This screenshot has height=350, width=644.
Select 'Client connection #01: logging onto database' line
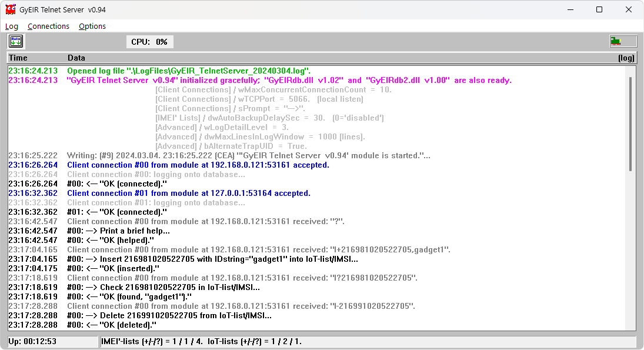(x=156, y=203)
